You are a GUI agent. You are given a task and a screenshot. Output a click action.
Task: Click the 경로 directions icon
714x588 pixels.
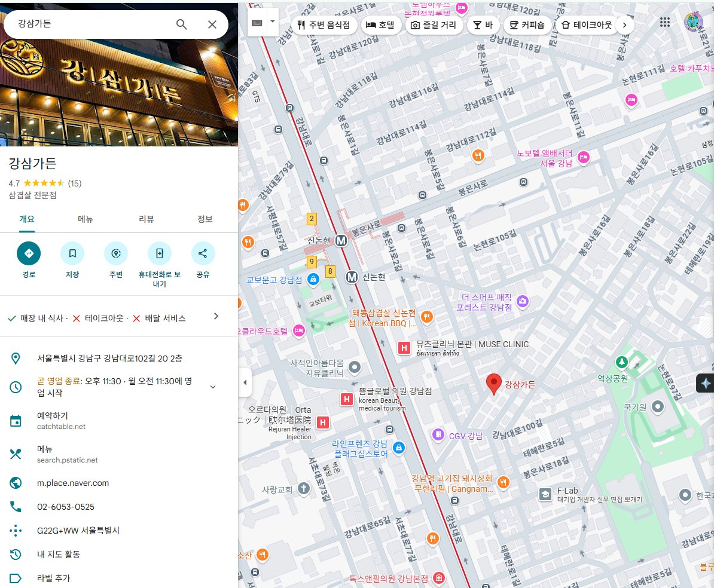click(29, 253)
